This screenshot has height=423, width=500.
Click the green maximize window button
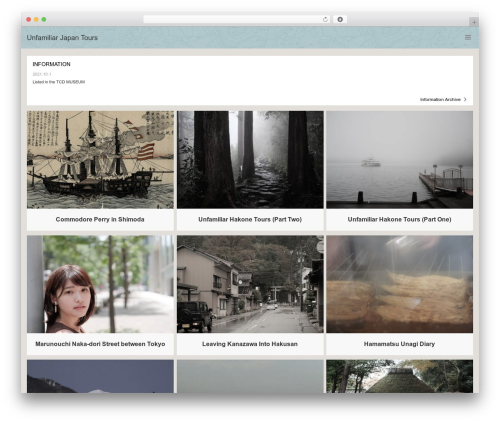point(44,19)
